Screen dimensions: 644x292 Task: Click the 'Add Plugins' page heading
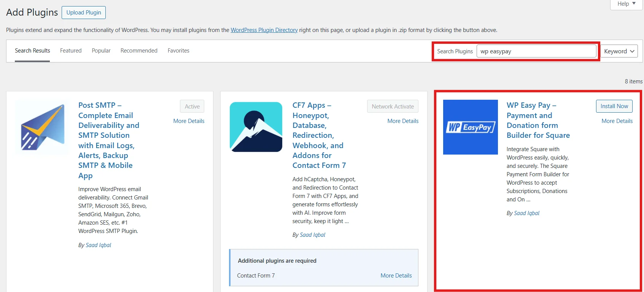click(x=32, y=12)
